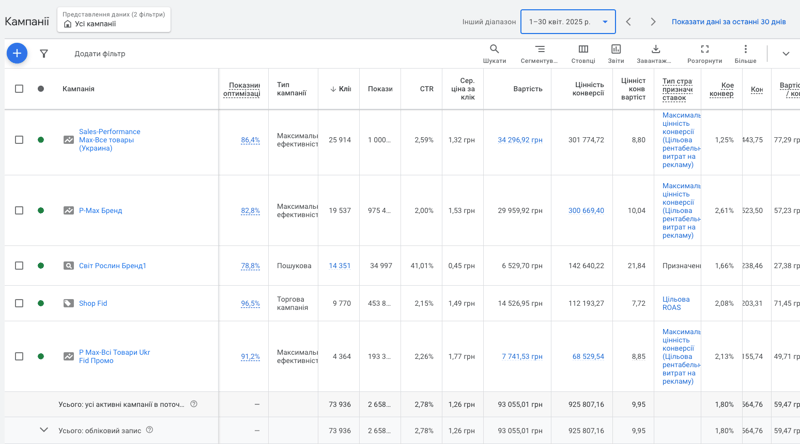Viewport: 800px width, 444px height.
Task: Open the Shop Fid campaign link
Action: pyautogui.click(x=93, y=303)
